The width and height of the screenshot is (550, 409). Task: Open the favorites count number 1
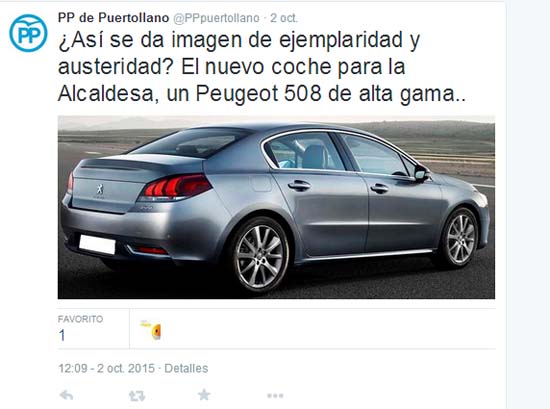62,335
